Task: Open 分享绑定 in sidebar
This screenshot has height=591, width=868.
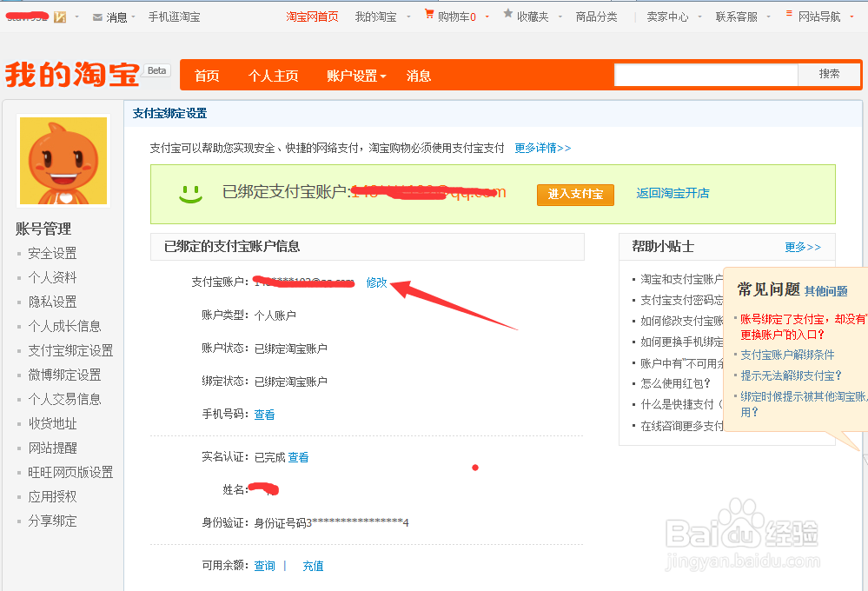Action: pos(53,521)
